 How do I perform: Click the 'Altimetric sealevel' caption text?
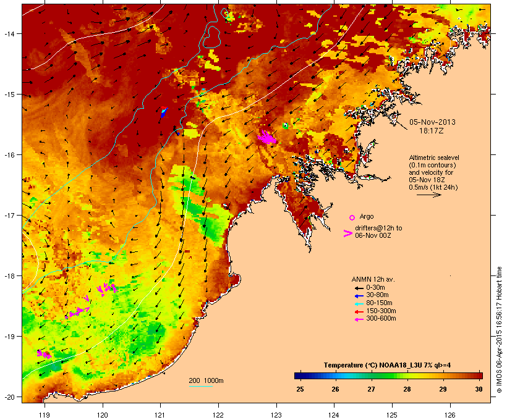tap(434, 157)
